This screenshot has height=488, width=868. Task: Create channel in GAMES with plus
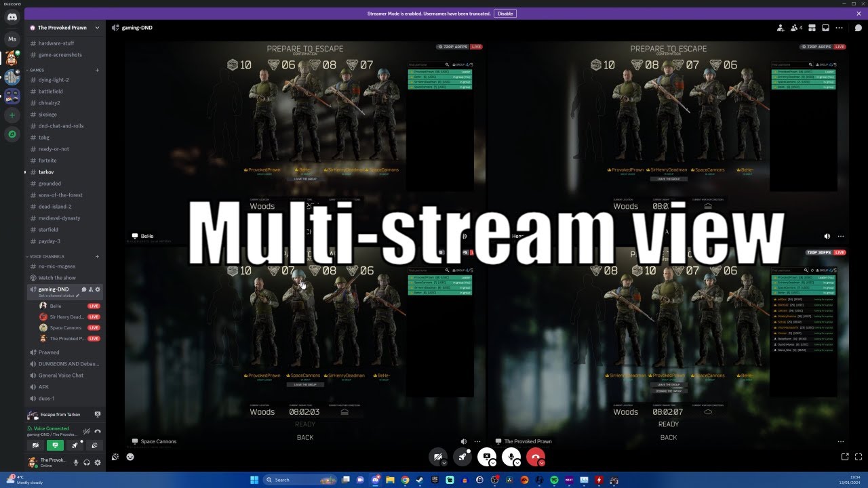[x=97, y=70]
